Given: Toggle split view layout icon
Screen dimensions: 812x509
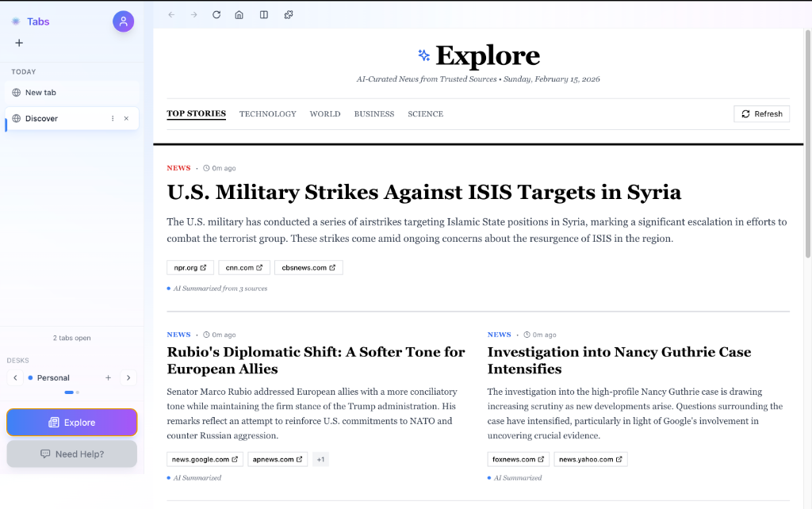Looking at the screenshot, I should 264,14.
